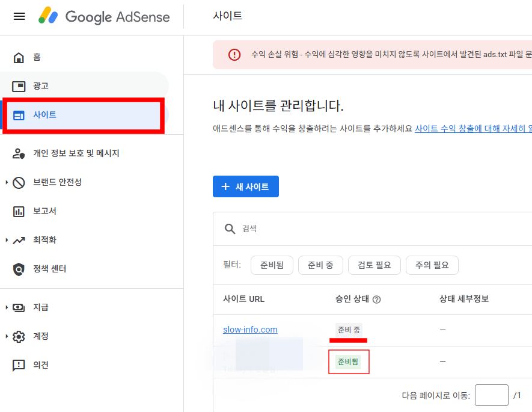Image resolution: width=532 pixels, height=412 pixels.
Task: Open the slow-info.com site link
Action: coord(250,330)
